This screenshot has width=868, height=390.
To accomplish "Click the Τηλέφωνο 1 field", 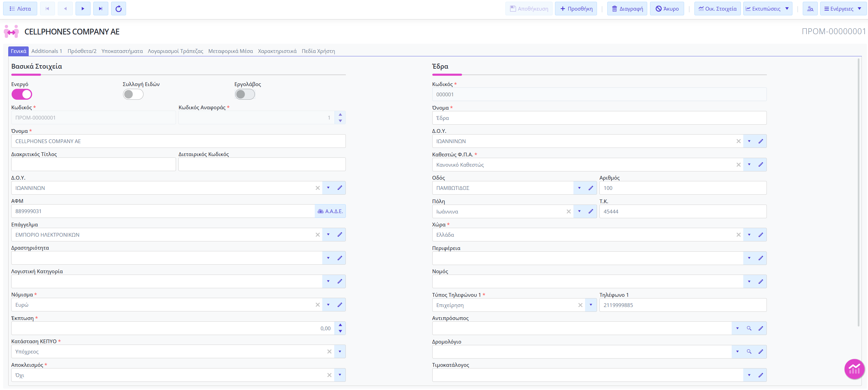I will 683,305.
